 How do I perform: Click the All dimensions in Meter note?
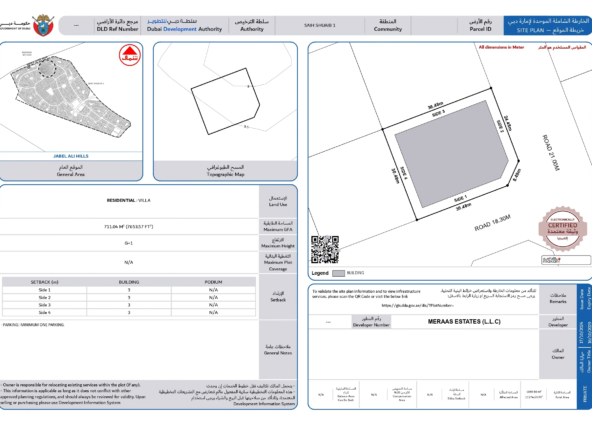[x=501, y=47]
